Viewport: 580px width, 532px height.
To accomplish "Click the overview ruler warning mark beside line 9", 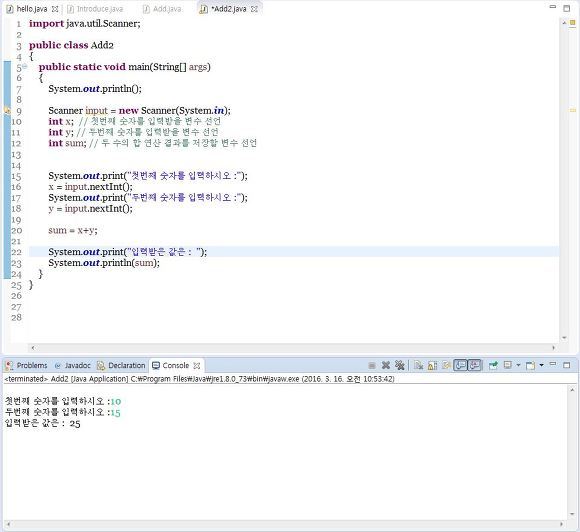I will point(573,110).
